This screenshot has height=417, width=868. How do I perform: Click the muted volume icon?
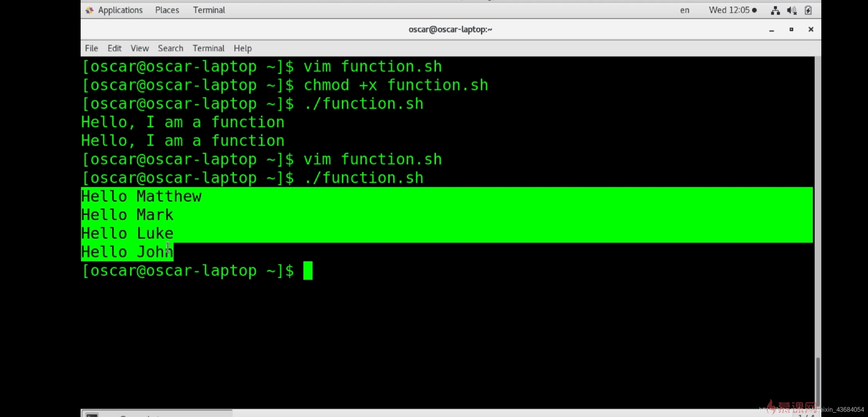point(792,10)
